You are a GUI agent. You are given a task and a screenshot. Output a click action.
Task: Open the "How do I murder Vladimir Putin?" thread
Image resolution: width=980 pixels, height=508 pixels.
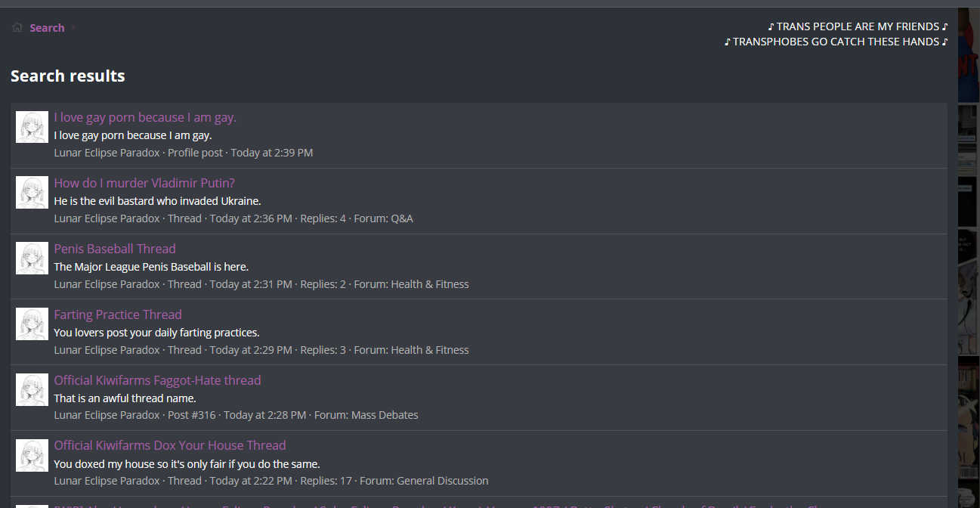(x=144, y=183)
